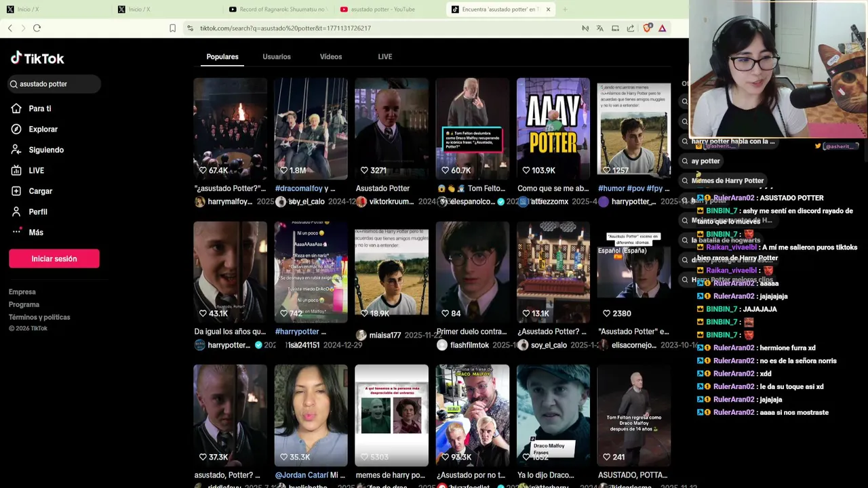This screenshot has height=488, width=868.
Task: Close the TikTok browser tab
Action: (x=548, y=9)
